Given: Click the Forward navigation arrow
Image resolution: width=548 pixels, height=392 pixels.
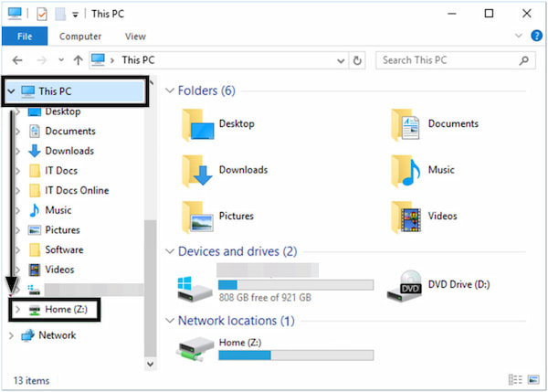Looking at the screenshot, I should (x=42, y=60).
